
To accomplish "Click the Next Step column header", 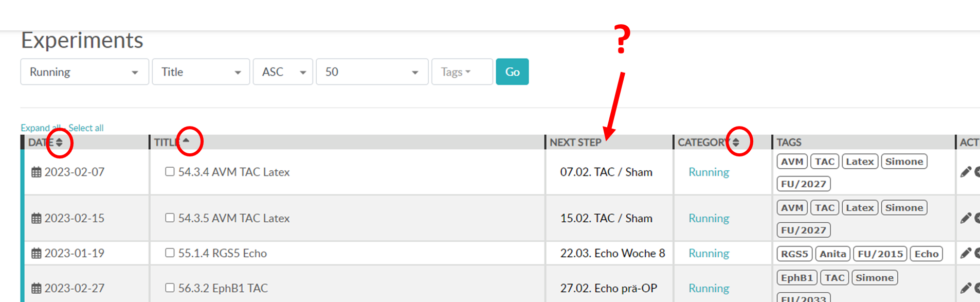I will coord(575,143).
